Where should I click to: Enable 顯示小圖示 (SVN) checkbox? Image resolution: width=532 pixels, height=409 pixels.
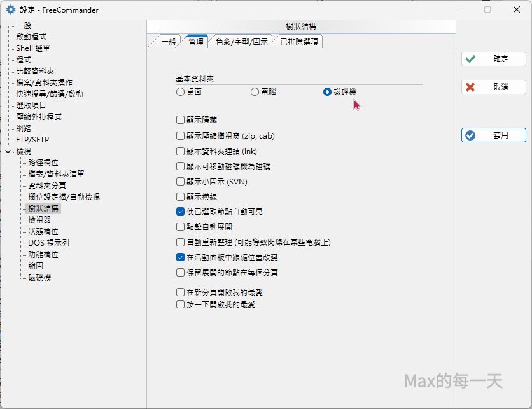(x=181, y=182)
